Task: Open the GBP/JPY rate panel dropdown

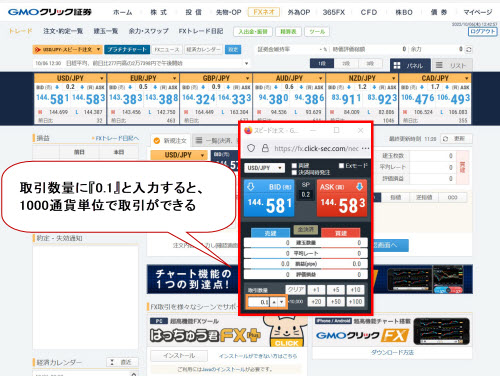Action: [x=247, y=78]
